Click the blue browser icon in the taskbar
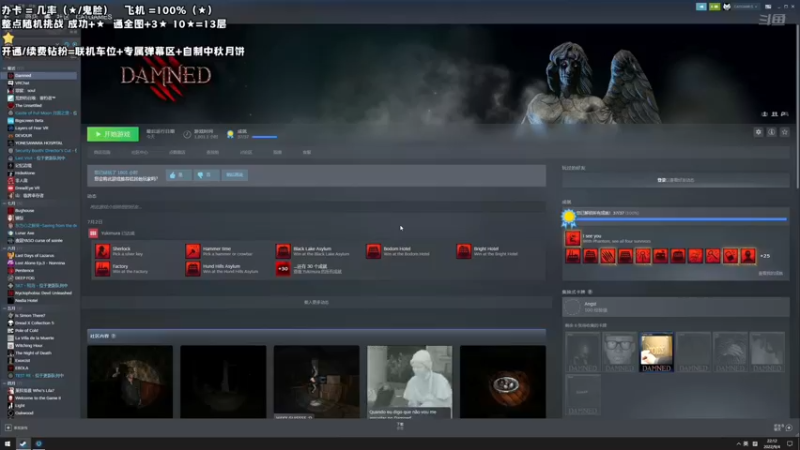Viewport: 800px width, 450px height. coord(38,444)
